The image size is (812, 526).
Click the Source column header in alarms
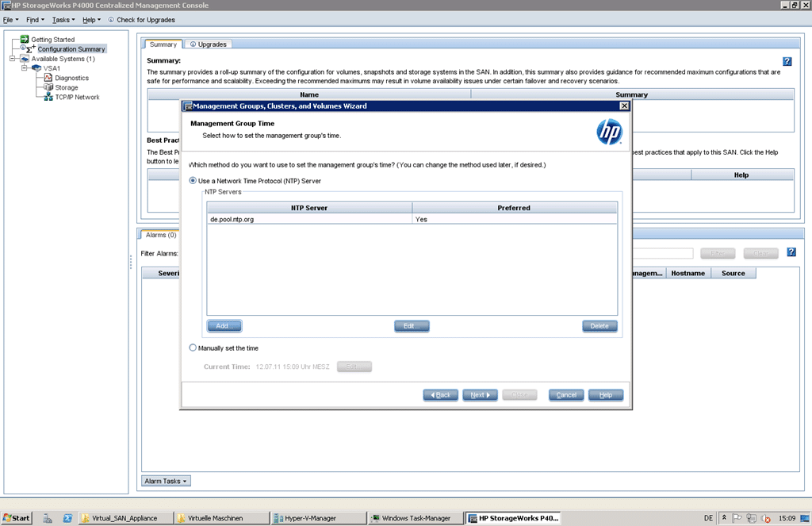coord(733,273)
